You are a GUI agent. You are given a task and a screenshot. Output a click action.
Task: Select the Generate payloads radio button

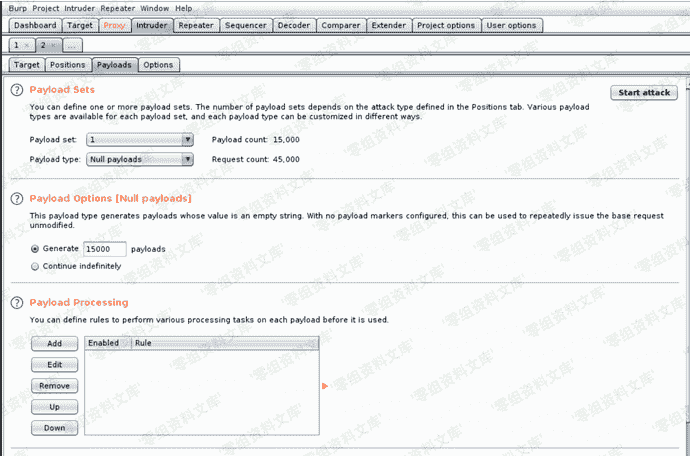click(36, 249)
